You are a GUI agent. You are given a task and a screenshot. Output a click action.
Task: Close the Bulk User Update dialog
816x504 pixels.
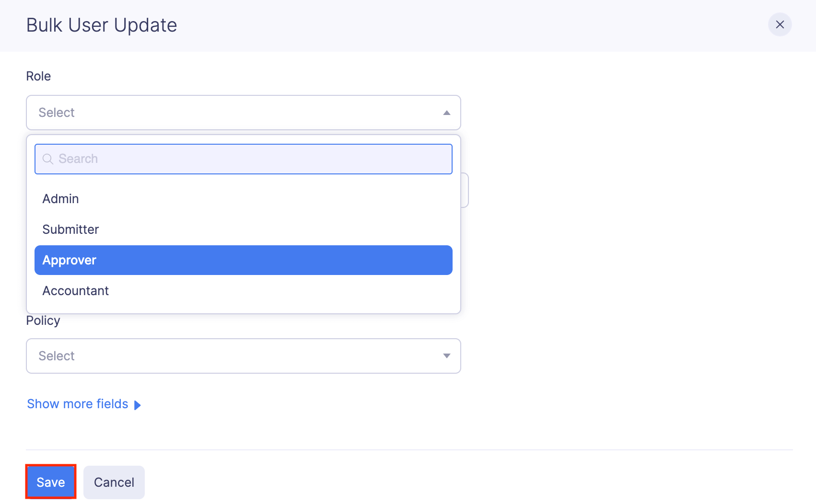point(780,24)
